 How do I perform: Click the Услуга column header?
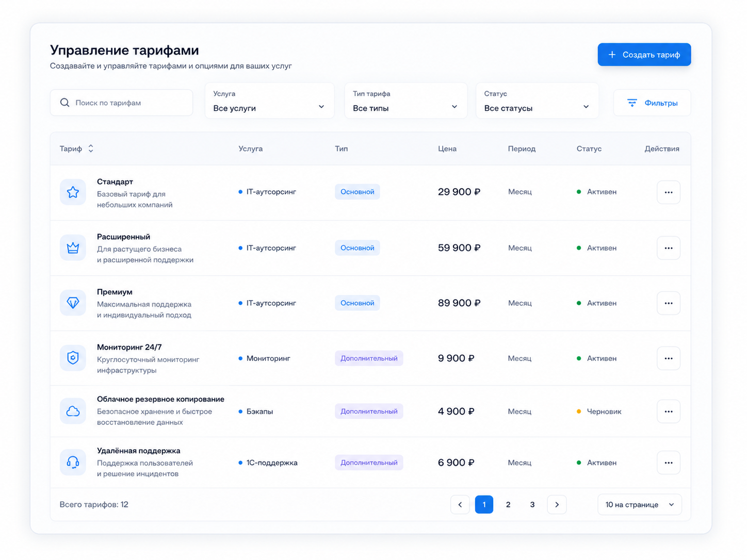251,149
